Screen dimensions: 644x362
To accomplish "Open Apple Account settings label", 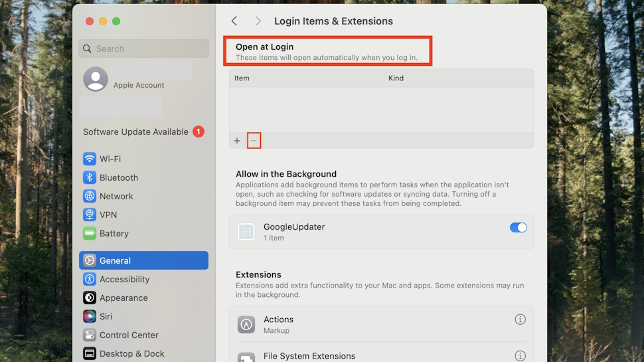I will [139, 85].
